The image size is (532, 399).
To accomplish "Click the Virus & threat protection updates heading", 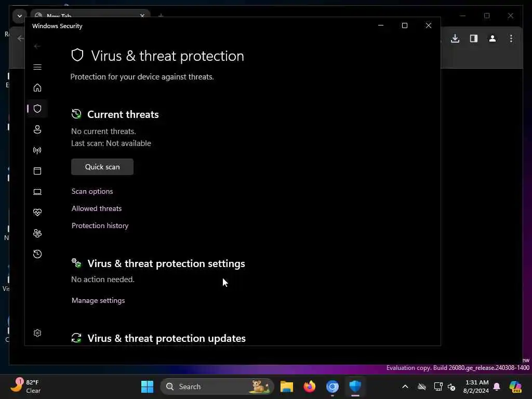I will click(x=166, y=338).
